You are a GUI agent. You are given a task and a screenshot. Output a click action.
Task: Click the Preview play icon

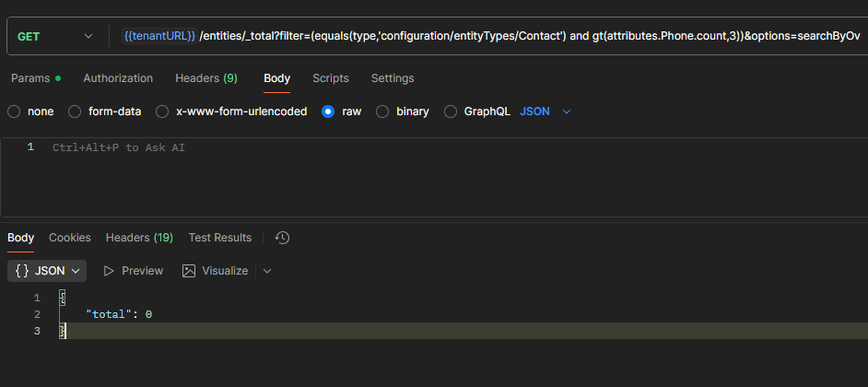[x=109, y=271]
